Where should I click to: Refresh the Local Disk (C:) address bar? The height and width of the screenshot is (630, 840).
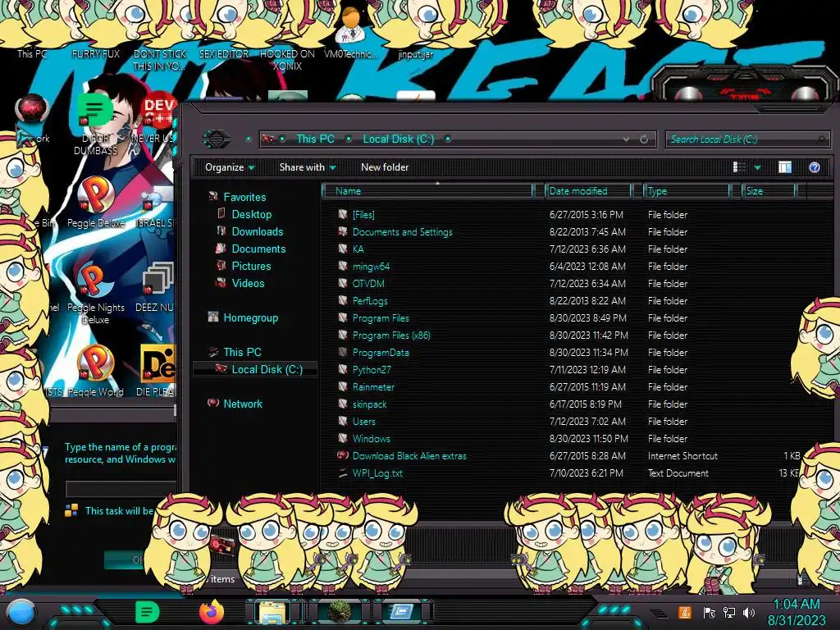(x=644, y=139)
